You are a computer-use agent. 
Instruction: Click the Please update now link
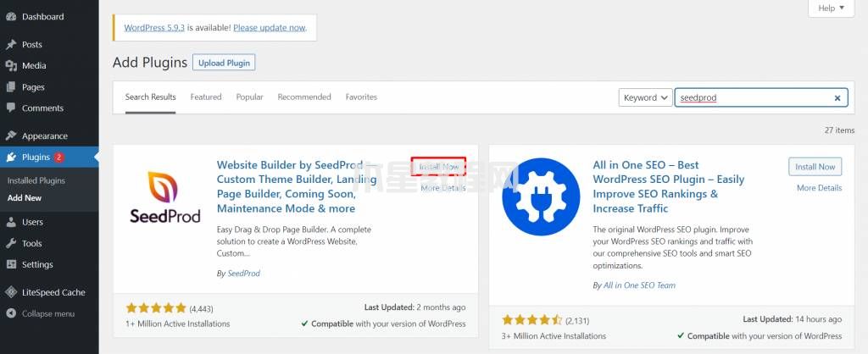[x=269, y=27]
